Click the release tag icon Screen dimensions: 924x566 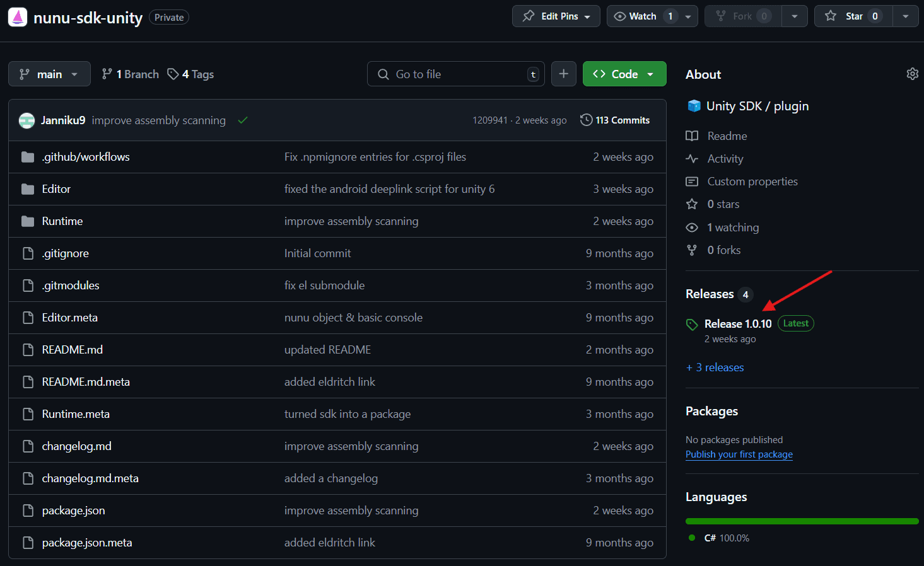point(692,325)
